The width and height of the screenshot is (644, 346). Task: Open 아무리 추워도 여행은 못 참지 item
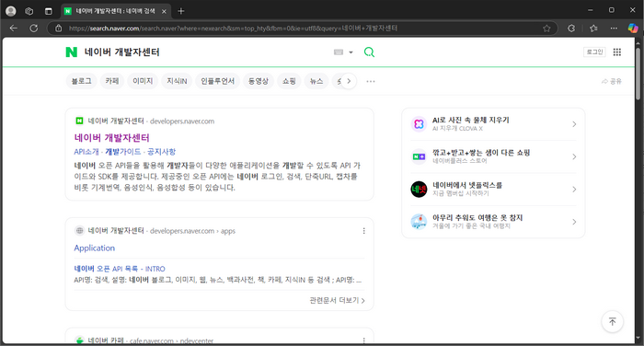(x=477, y=217)
